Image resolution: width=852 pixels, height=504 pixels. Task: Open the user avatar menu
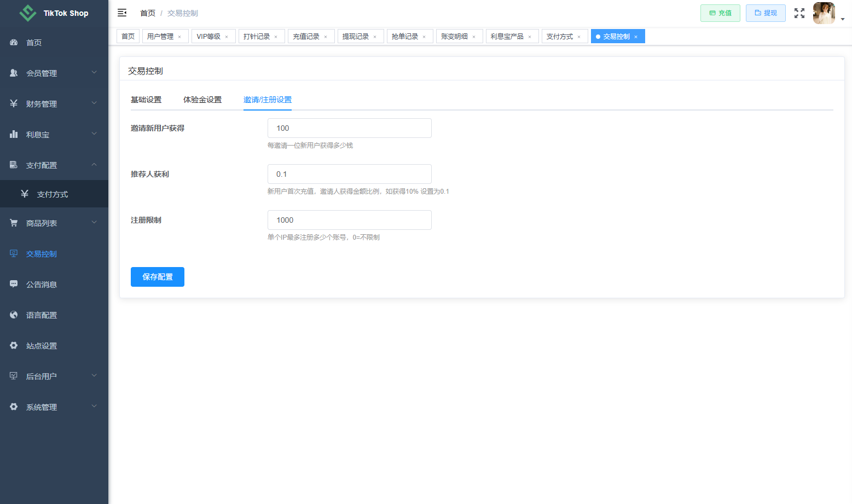[x=824, y=13]
